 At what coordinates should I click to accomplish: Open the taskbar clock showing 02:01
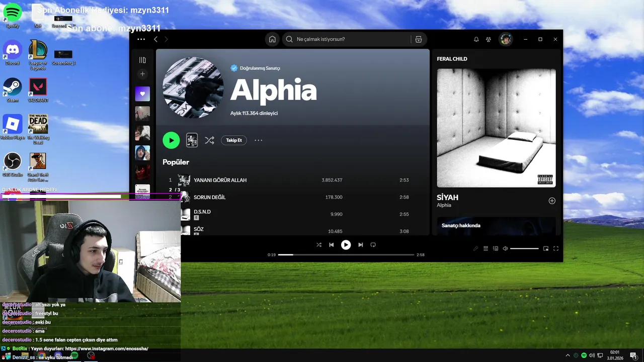[615, 355]
